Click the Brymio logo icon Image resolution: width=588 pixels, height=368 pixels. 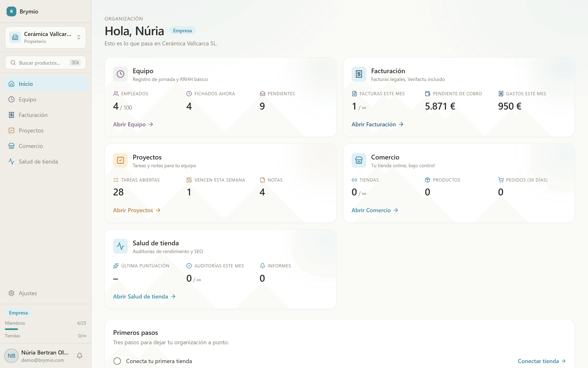11,11
